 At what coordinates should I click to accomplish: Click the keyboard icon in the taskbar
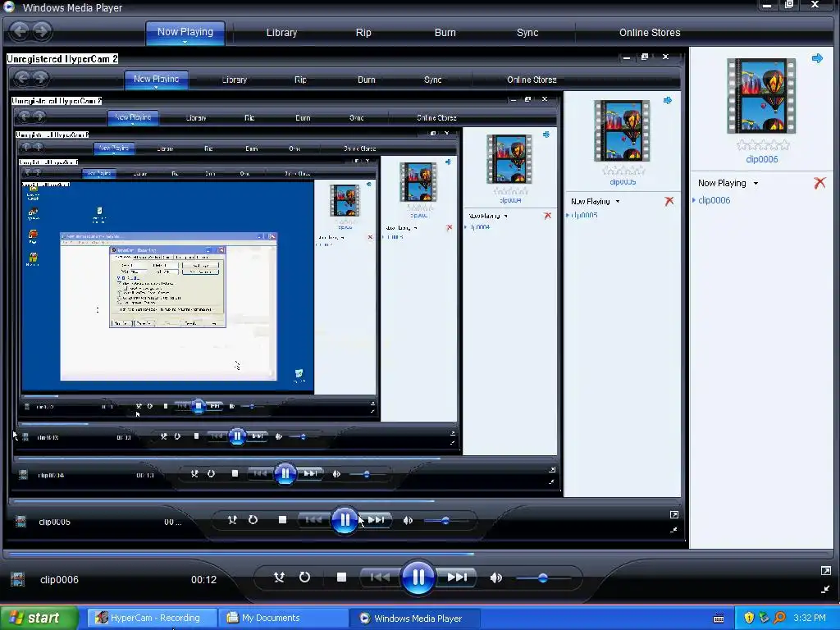point(719,619)
